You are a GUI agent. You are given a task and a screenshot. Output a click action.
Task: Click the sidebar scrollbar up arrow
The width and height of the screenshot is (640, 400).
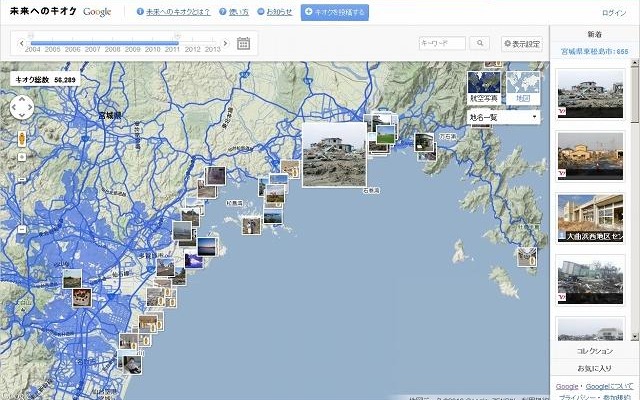point(635,63)
